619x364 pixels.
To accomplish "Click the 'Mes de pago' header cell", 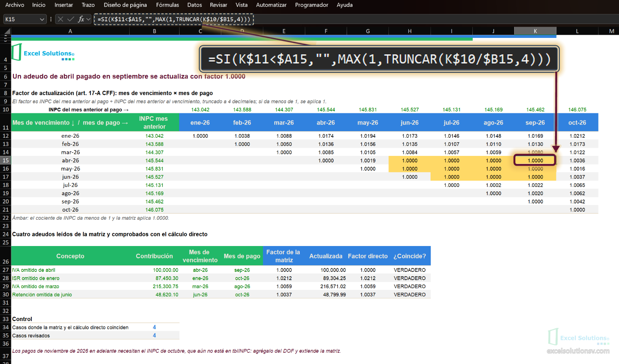I will pos(242,256).
